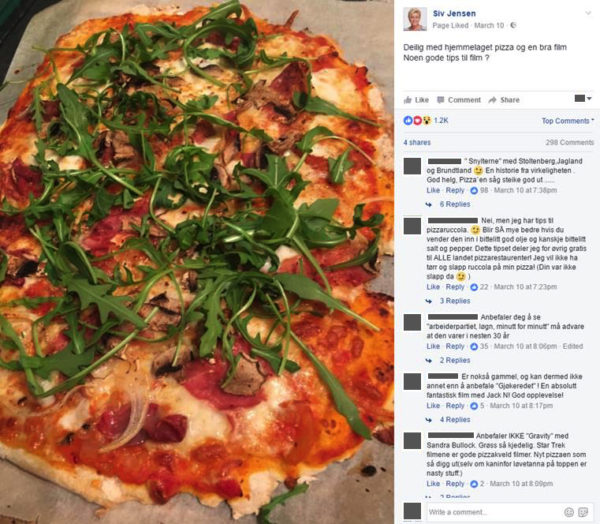600x524 pixels.
Task: Expand the 4 Replies thread
Action: click(x=455, y=420)
